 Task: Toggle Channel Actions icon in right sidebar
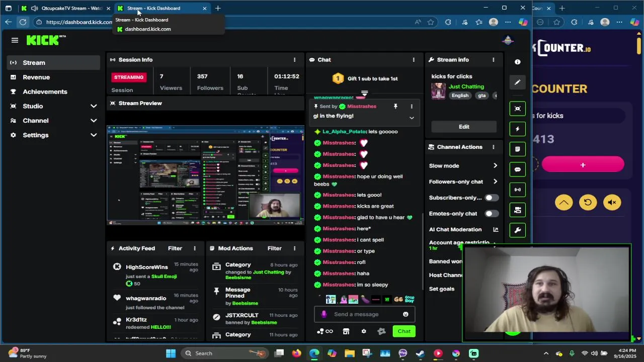[517, 210]
